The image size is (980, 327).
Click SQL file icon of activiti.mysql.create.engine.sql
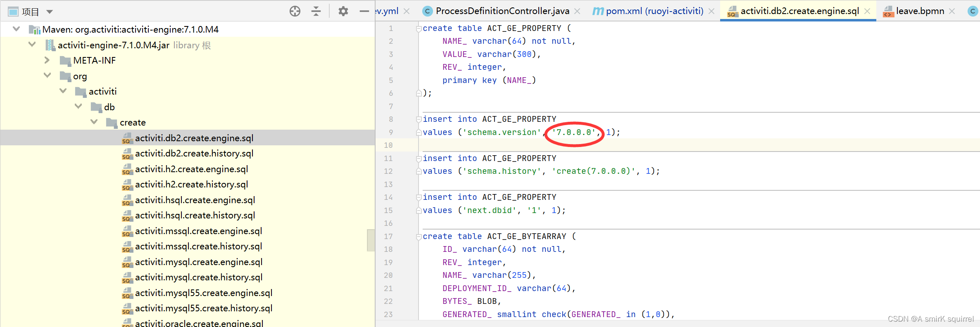pyautogui.click(x=127, y=262)
